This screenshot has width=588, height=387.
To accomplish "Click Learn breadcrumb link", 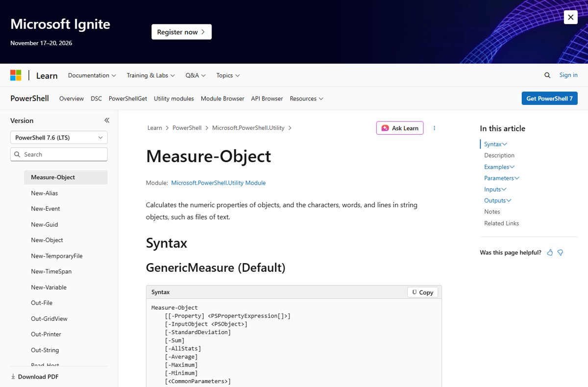I will click(x=154, y=128).
